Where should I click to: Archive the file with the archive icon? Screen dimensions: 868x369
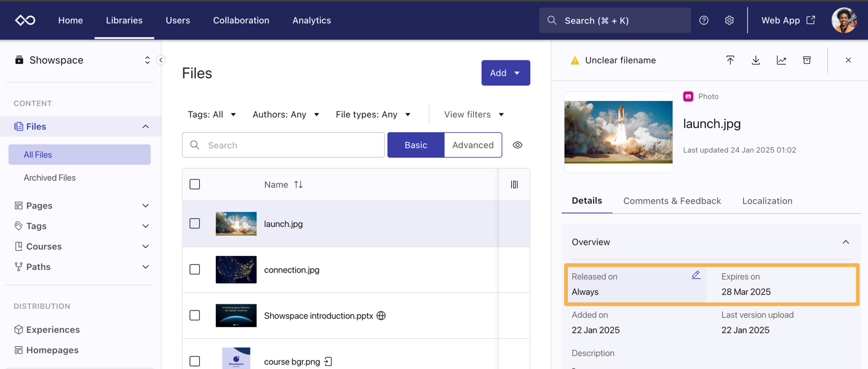coord(806,60)
